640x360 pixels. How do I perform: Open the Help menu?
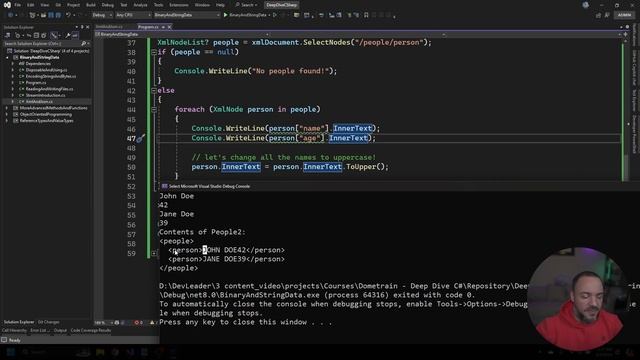[220, 5]
